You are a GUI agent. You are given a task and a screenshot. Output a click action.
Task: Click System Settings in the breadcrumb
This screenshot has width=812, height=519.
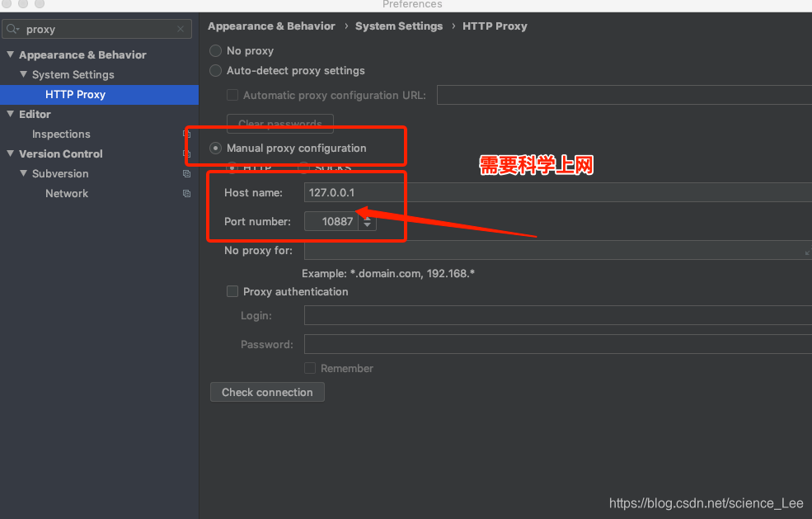(x=399, y=26)
